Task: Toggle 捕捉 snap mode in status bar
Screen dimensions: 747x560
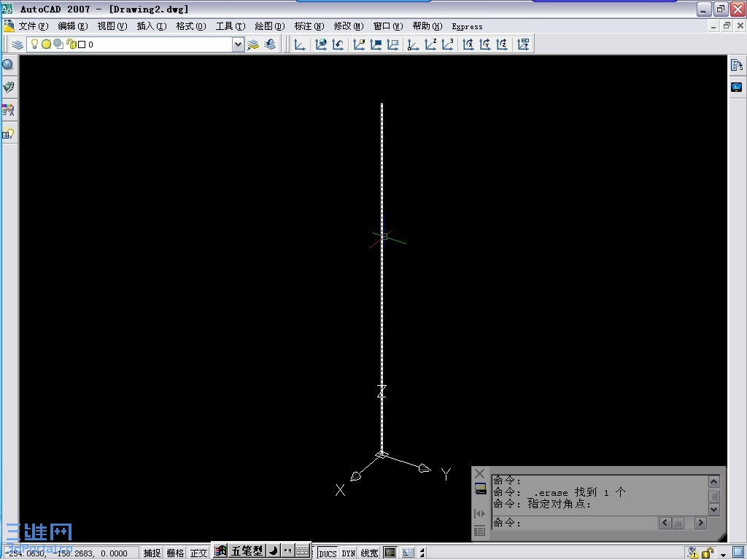Action: pyautogui.click(x=152, y=553)
